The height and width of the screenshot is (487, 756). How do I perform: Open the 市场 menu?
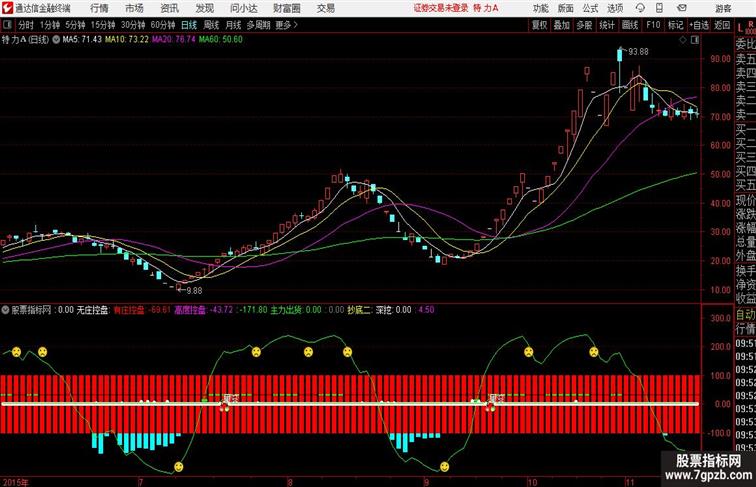click(x=135, y=8)
